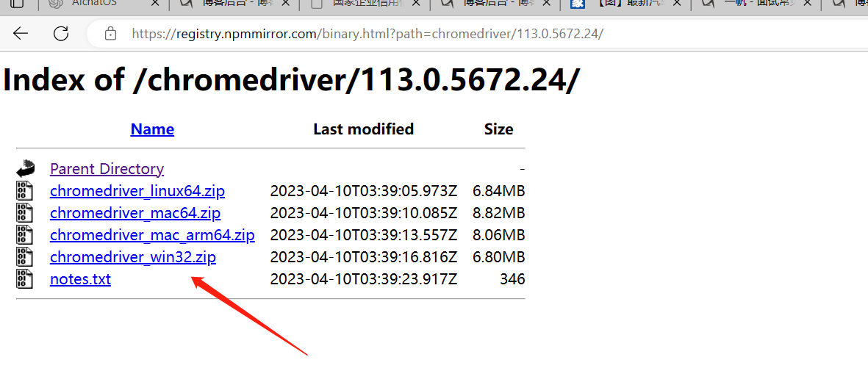
Task: View site info via the lock icon
Action: pyautogui.click(x=111, y=34)
